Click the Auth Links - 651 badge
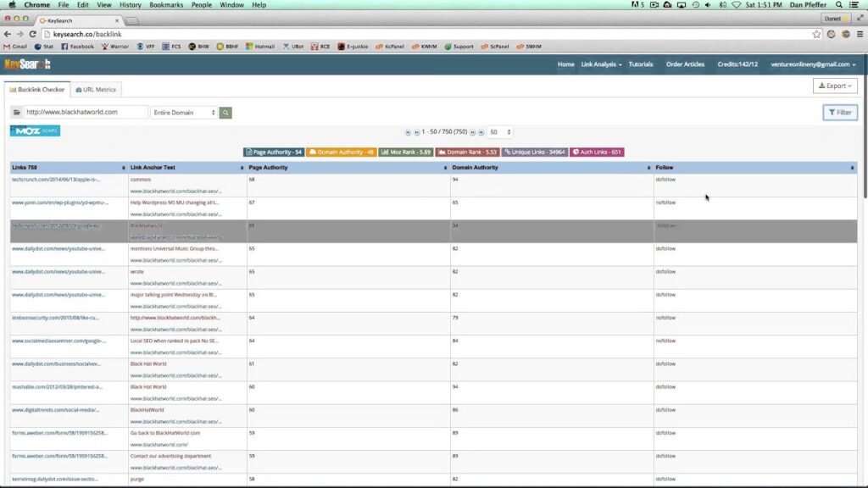The width and height of the screenshot is (868, 488). point(597,152)
